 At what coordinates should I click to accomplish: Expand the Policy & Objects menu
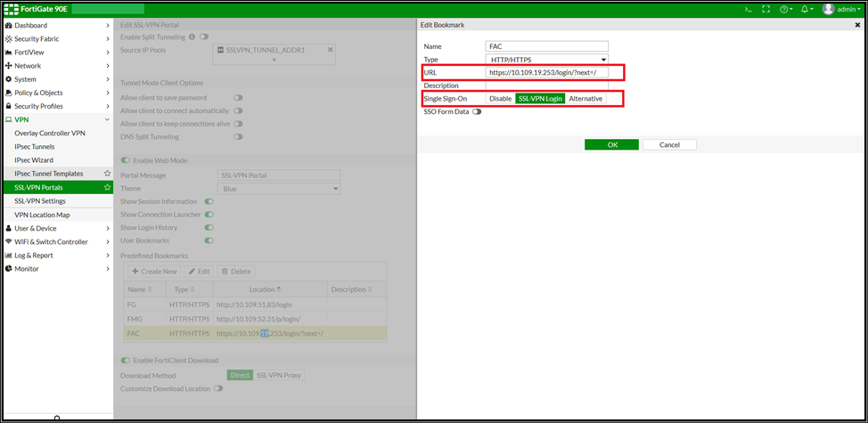pyautogui.click(x=56, y=93)
